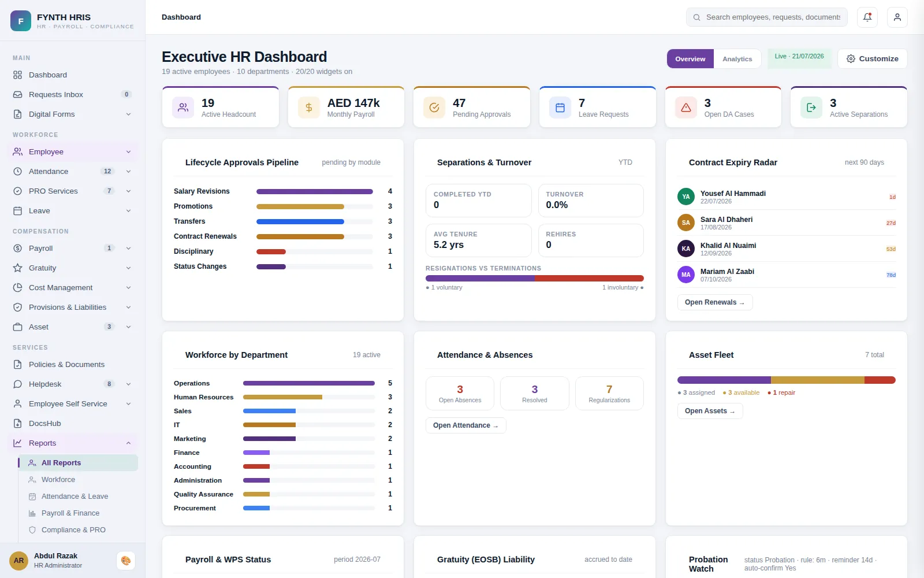Click the Cost Management pie icon
Screen dimensions: 924x578
tap(18, 288)
